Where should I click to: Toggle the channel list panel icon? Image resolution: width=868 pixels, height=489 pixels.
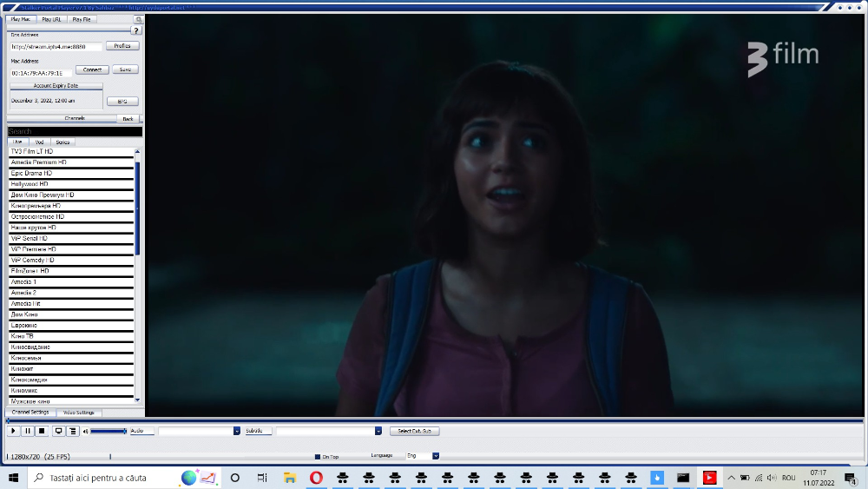click(73, 431)
